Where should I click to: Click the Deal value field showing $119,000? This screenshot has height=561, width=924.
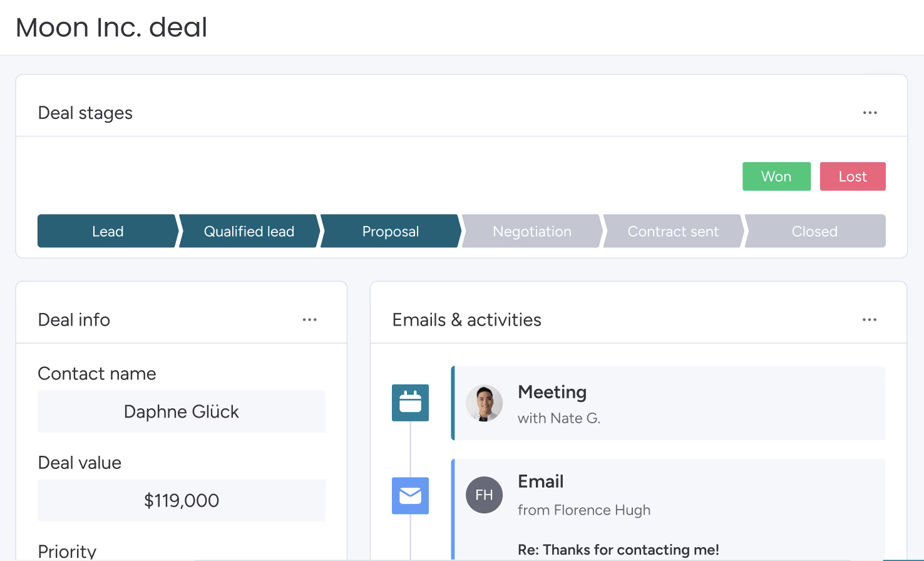click(182, 500)
